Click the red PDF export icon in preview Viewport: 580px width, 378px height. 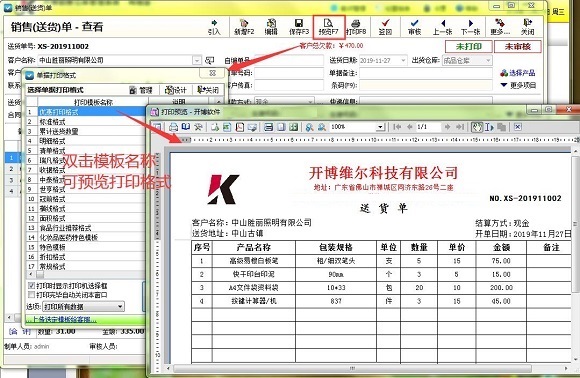click(x=240, y=127)
